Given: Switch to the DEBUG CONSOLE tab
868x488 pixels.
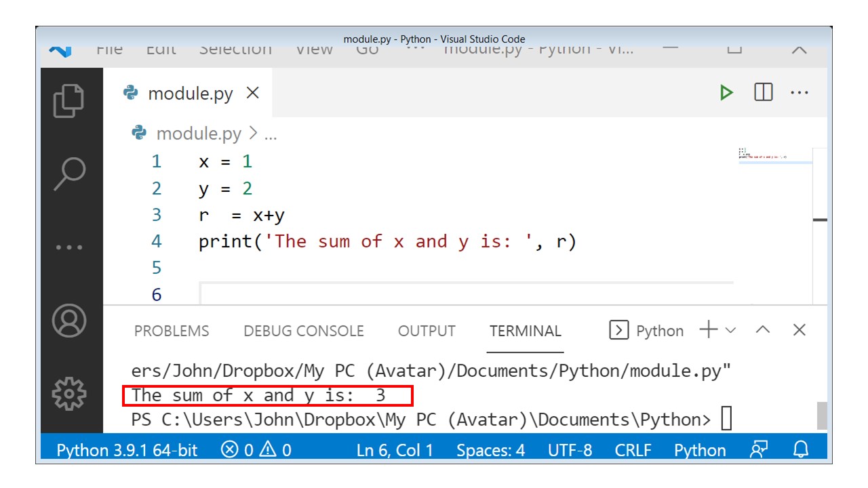Looking at the screenshot, I should 304,331.
